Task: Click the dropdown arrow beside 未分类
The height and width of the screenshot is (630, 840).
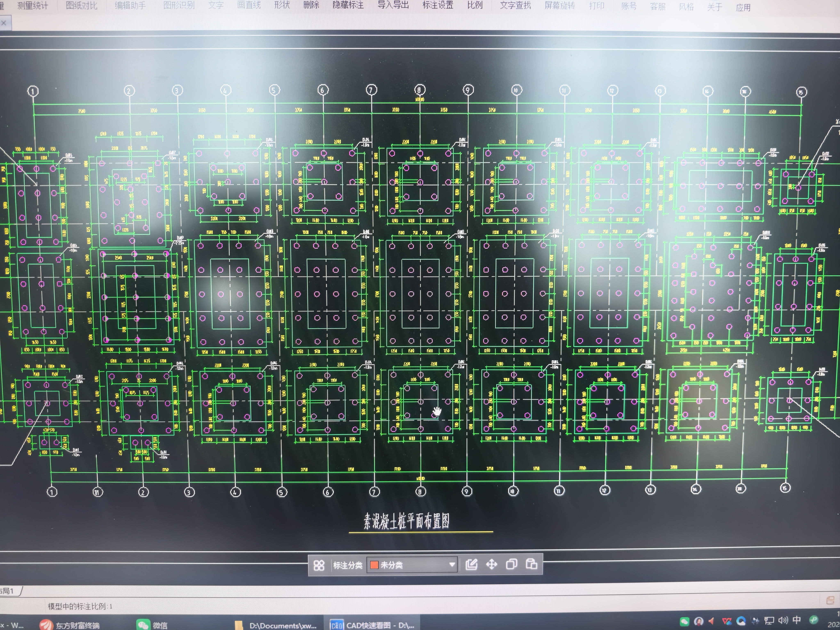Action: tap(452, 565)
